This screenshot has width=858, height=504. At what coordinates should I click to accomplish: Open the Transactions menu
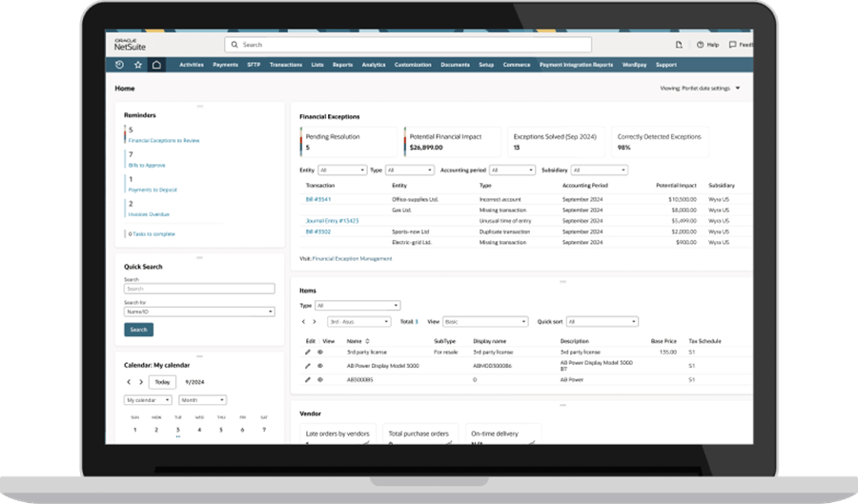tap(286, 65)
